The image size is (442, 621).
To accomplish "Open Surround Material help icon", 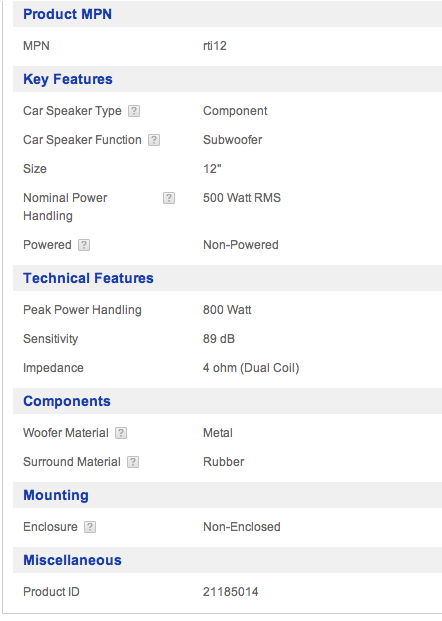I will 133,462.
